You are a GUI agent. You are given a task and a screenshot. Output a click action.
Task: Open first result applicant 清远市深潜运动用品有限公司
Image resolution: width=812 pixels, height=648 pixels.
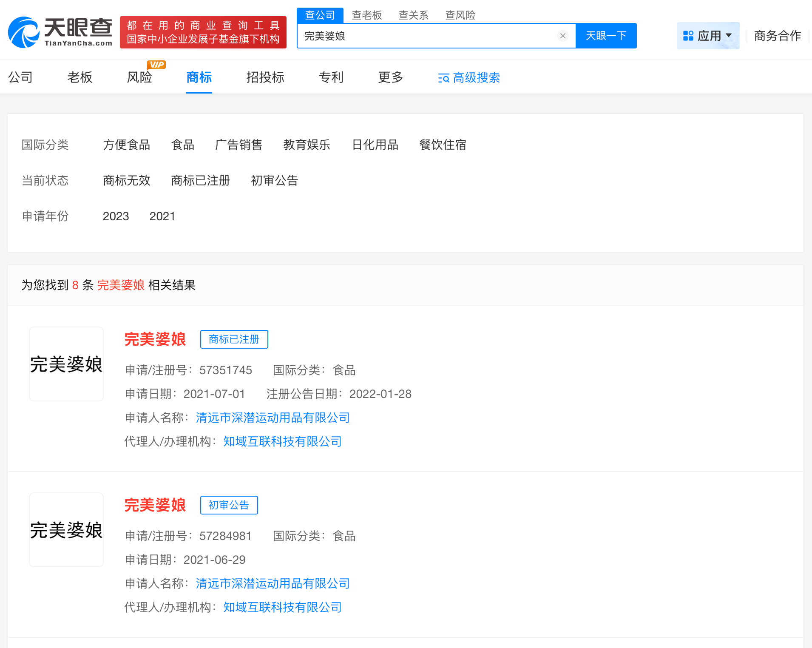tap(273, 418)
